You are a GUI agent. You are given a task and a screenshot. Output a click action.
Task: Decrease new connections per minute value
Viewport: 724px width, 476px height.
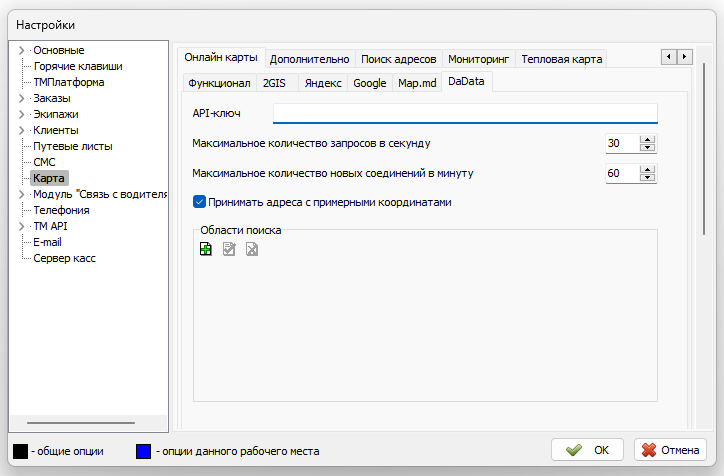coord(647,177)
